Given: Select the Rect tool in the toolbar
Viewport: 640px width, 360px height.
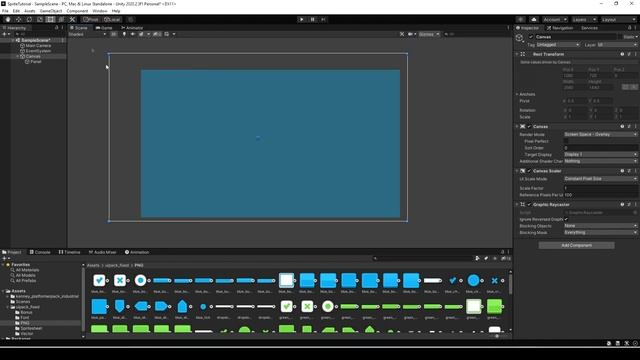Looking at the screenshot, I should (50, 20).
